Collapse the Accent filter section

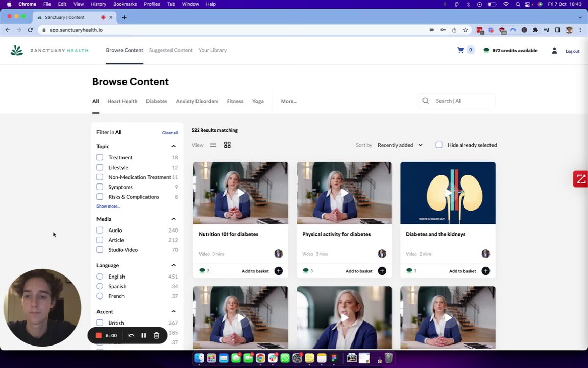tap(173, 311)
